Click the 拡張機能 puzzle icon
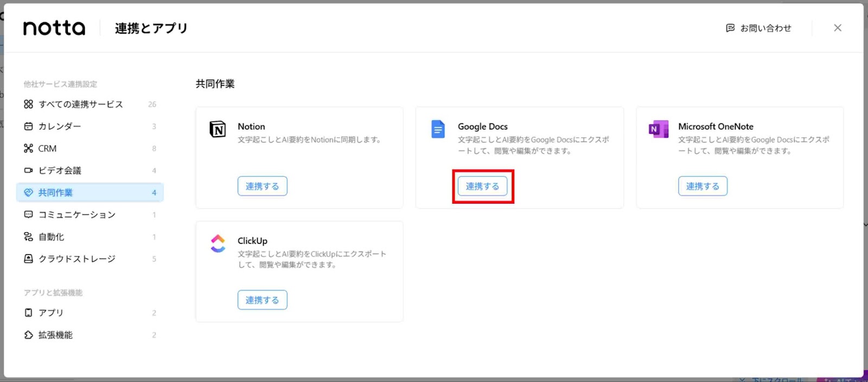This screenshot has height=382, width=868. [29, 335]
